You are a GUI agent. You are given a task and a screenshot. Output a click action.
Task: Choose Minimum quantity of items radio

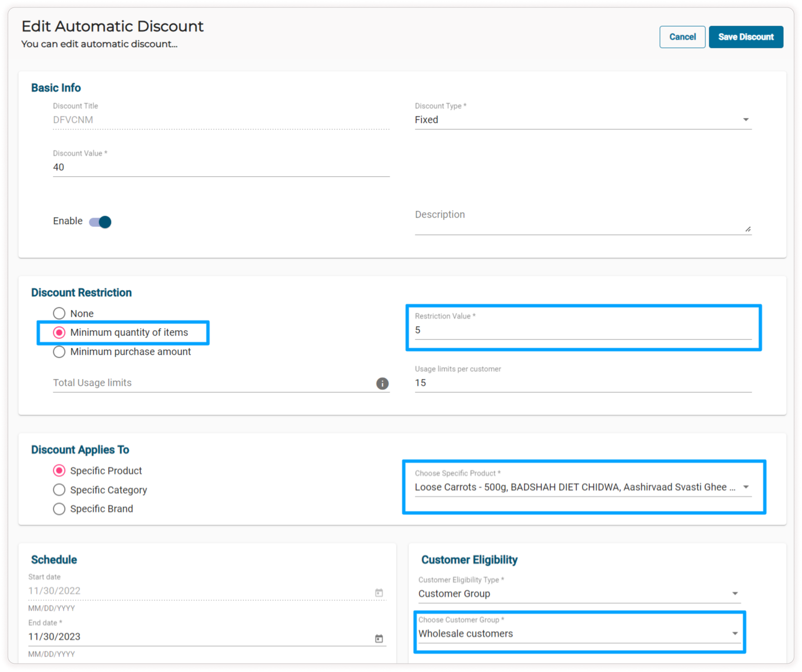59,333
